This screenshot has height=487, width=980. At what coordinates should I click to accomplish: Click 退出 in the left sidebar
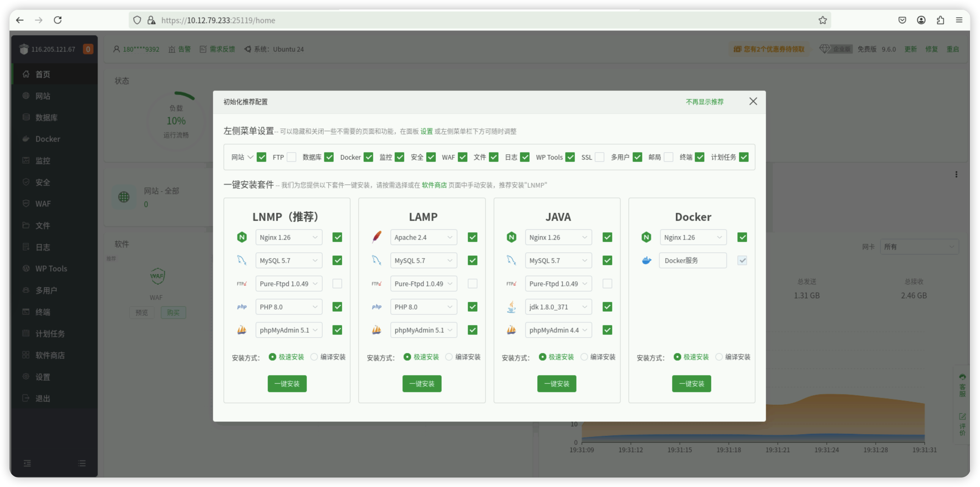54,398
